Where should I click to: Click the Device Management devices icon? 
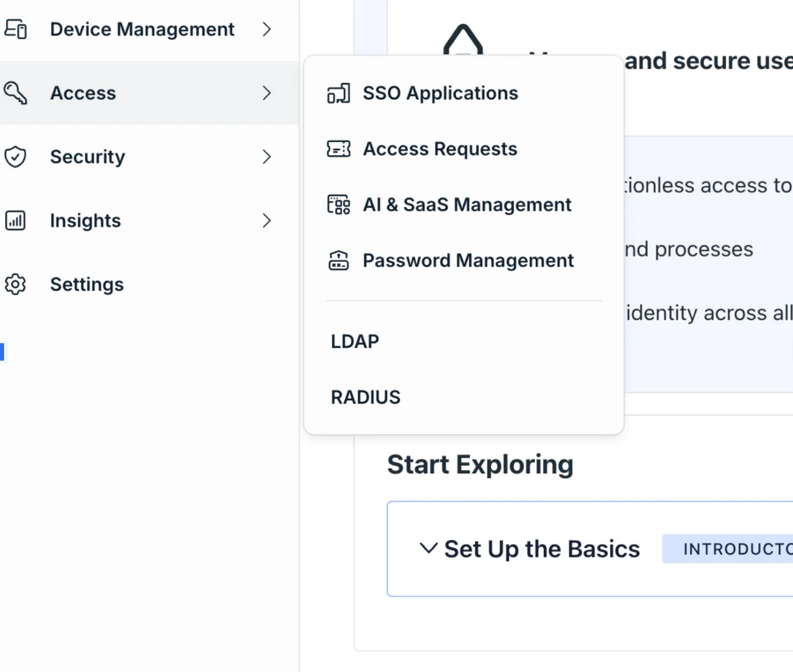(x=16, y=29)
